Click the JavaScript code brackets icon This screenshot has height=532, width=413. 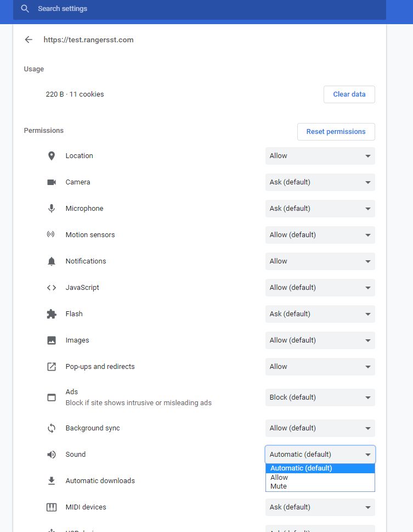(x=51, y=287)
